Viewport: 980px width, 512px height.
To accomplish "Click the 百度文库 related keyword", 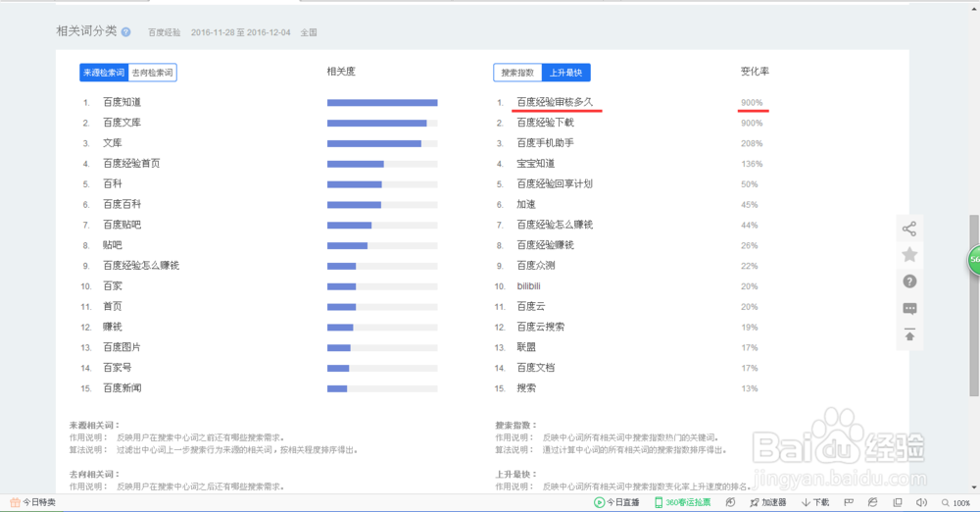I will (x=122, y=123).
